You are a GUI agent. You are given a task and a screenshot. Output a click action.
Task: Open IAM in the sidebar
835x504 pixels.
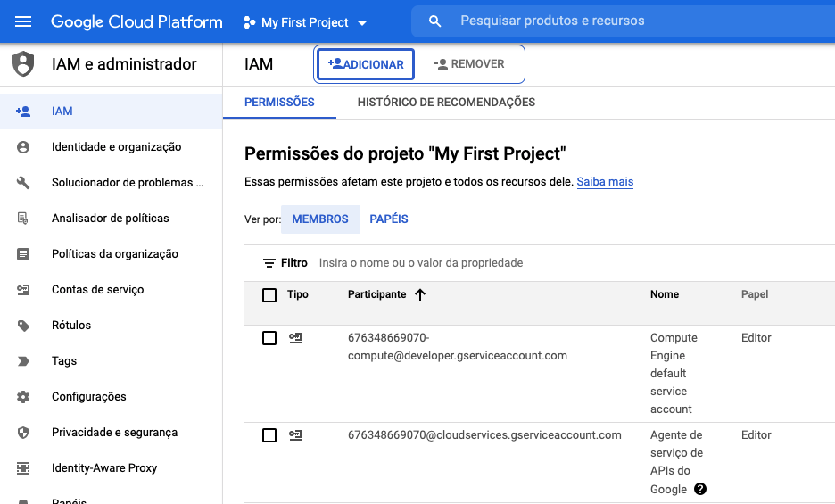[x=111, y=112]
